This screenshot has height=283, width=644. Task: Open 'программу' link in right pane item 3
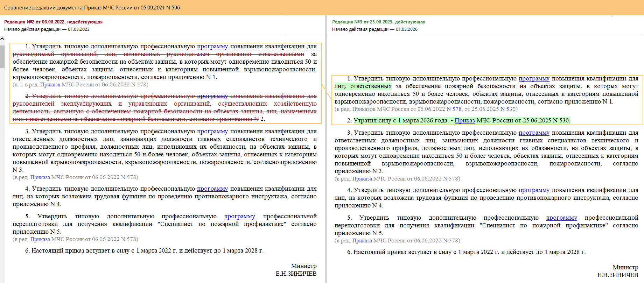[534, 133]
